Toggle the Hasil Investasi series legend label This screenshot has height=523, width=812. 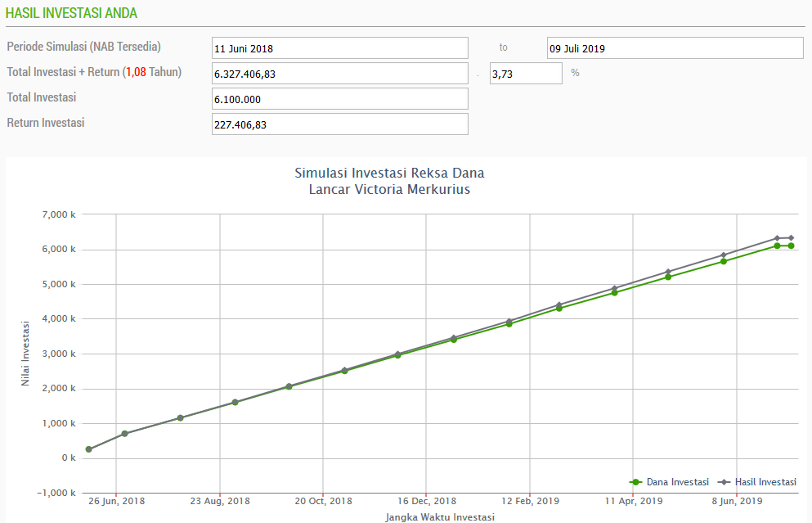pos(765,482)
